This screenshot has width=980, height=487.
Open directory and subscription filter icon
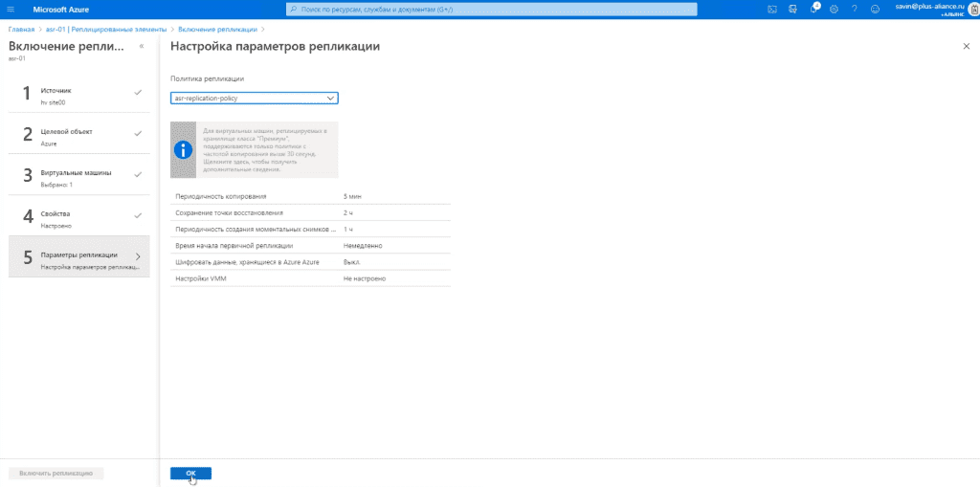pyautogui.click(x=793, y=10)
